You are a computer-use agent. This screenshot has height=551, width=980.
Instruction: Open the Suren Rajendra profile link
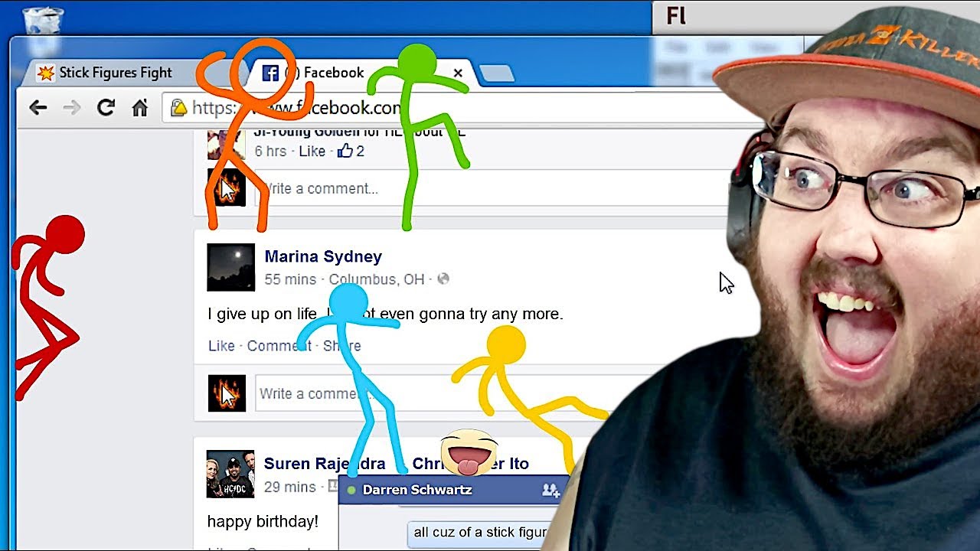(x=325, y=464)
